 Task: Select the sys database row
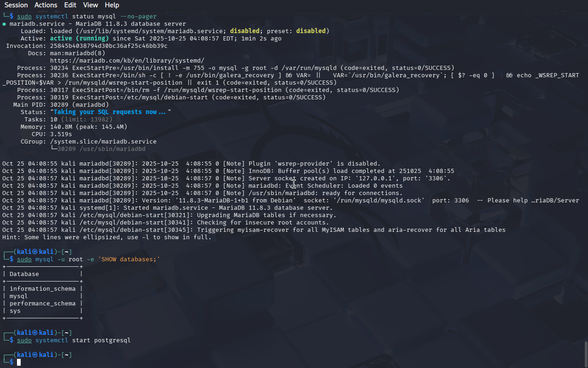pyautogui.click(x=15, y=311)
